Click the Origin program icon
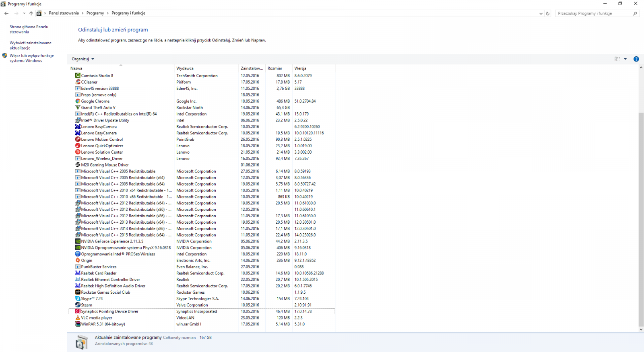Screen dimensions: 644x352 (78, 260)
